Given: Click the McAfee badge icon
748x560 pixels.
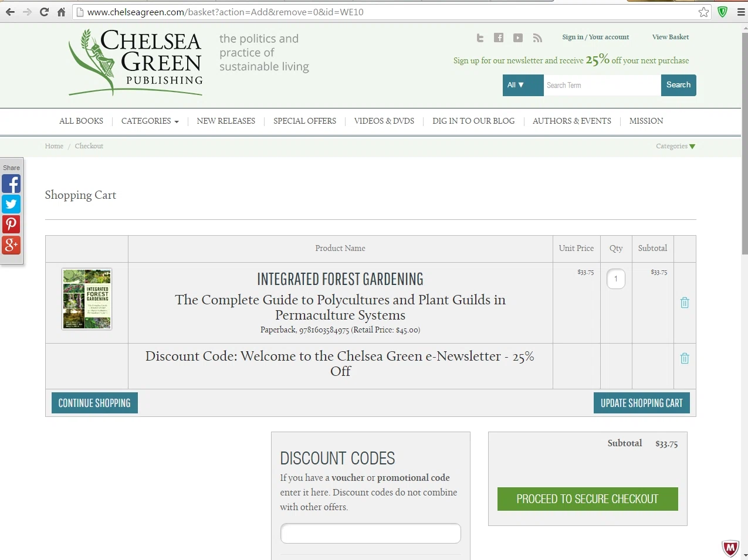Looking at the screenshot, I should tap(730, 548).
